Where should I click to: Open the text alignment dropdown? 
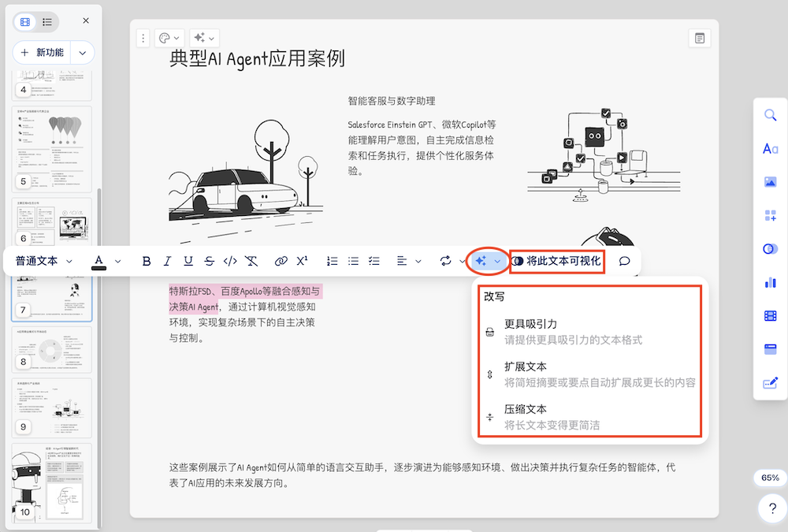click(x=407, y=260)
